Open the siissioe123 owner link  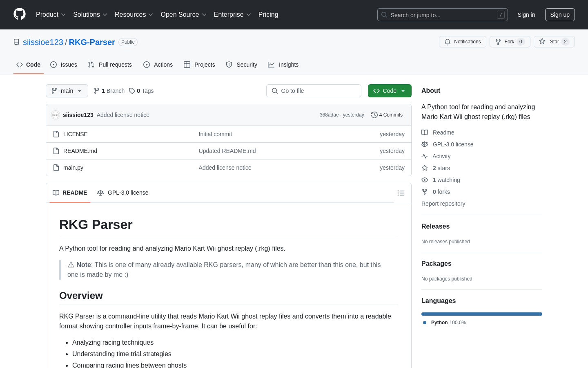(x=43, y=42)
